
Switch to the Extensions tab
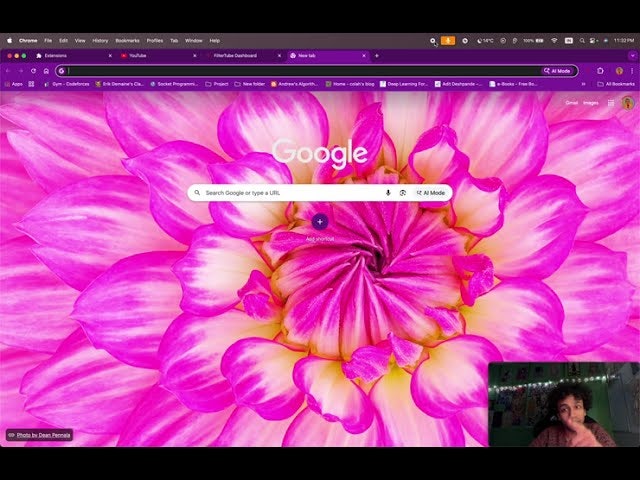(x=71, y=56)
